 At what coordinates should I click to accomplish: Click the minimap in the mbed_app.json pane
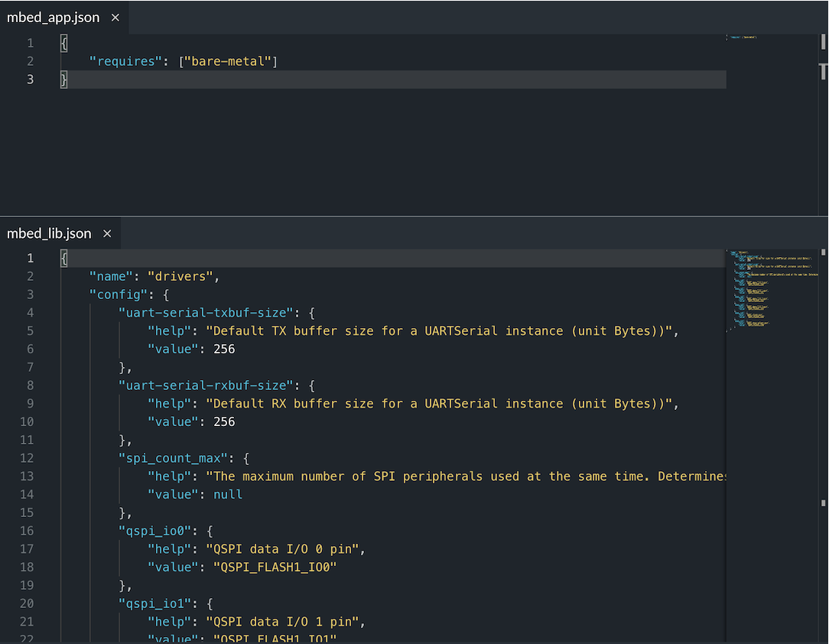pos(741,37)
